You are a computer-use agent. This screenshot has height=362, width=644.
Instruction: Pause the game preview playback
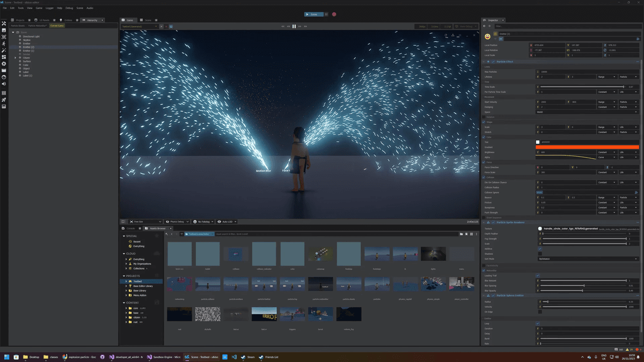pos(294,26)
